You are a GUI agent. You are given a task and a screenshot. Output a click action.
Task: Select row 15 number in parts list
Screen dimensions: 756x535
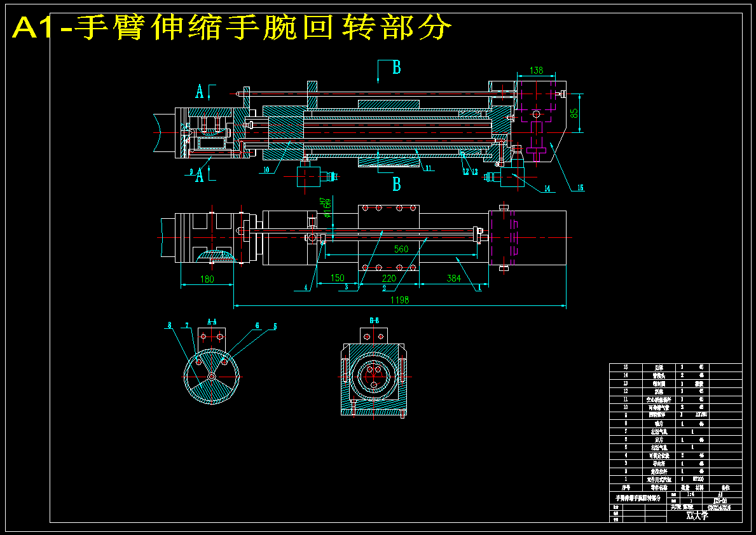(626, 368)
